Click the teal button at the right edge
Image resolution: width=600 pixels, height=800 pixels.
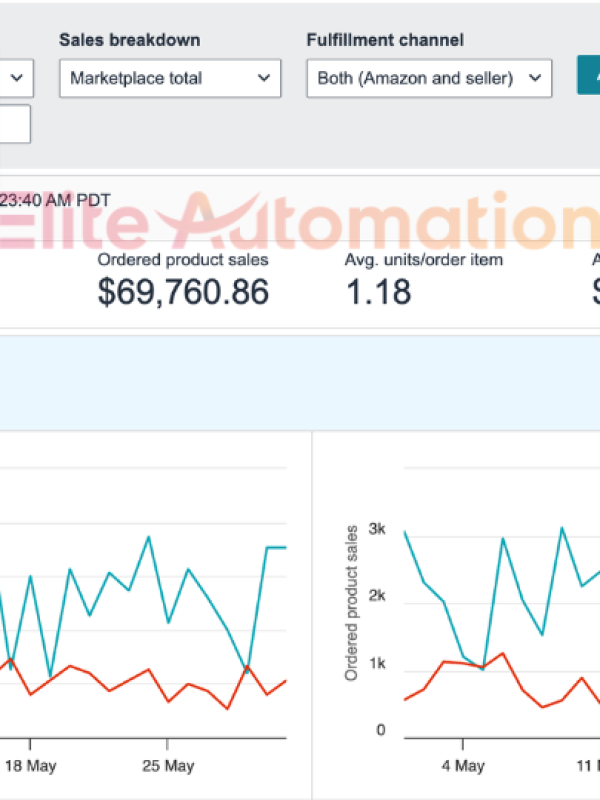[589, 75]
